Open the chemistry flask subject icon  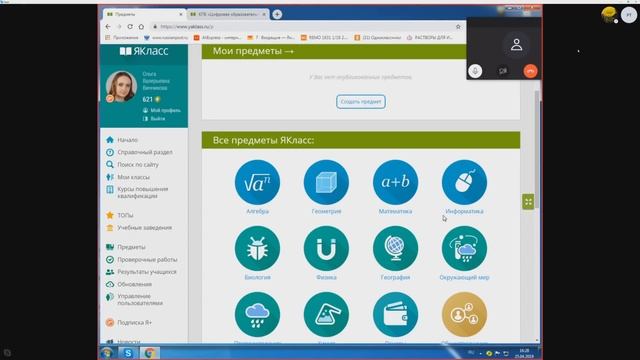click(326, 314)
